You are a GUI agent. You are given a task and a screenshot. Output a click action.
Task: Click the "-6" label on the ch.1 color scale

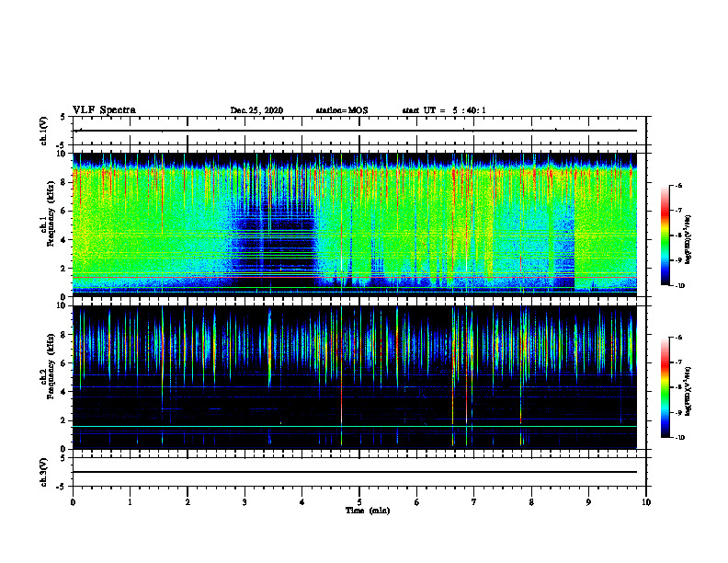679,185
